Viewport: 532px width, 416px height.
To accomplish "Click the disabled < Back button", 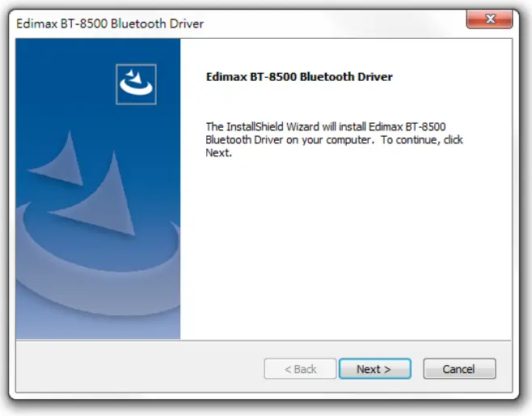I will (300, 369).
